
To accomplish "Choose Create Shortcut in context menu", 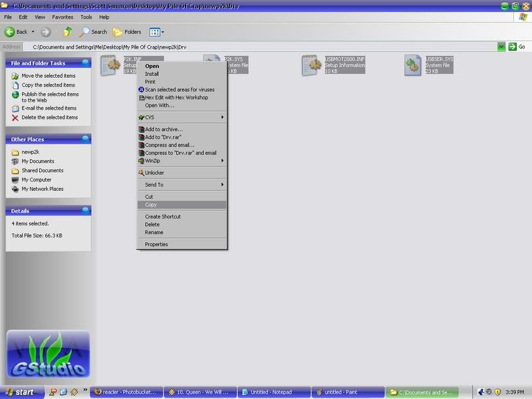I will point(182,217).
